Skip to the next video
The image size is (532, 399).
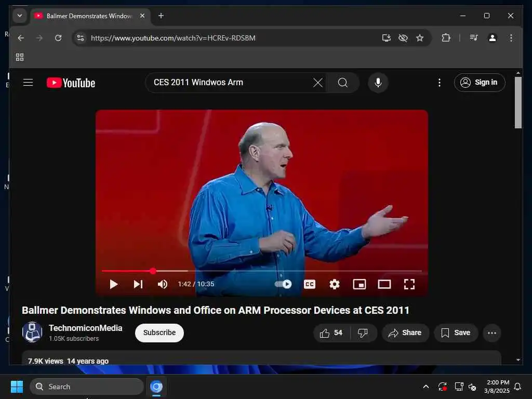tap(138, 284)
